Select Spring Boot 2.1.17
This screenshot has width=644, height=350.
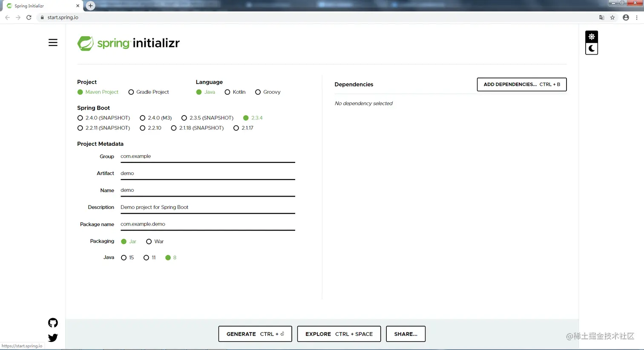(x=244, y=128)
